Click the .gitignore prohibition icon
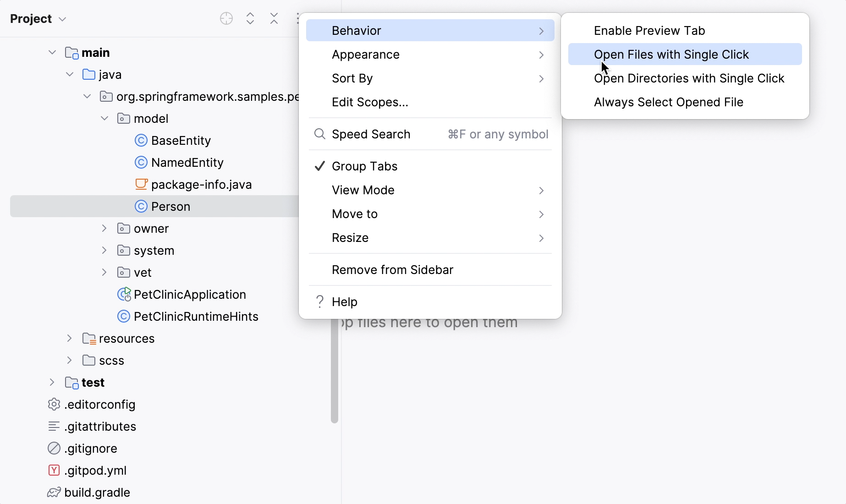The width and height of the screenshot is (846, 504). tap(54, 448)
